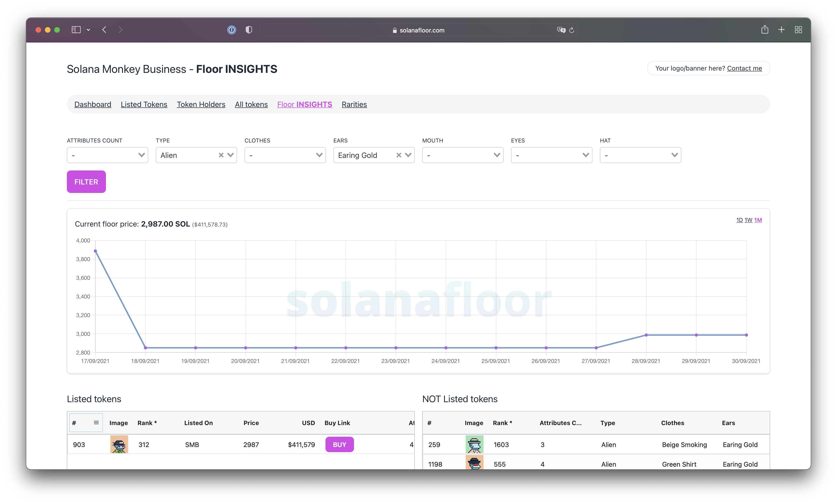Open the Clothes filter dropdown
The width and height of the screenshot is (837, 504).
285,155
